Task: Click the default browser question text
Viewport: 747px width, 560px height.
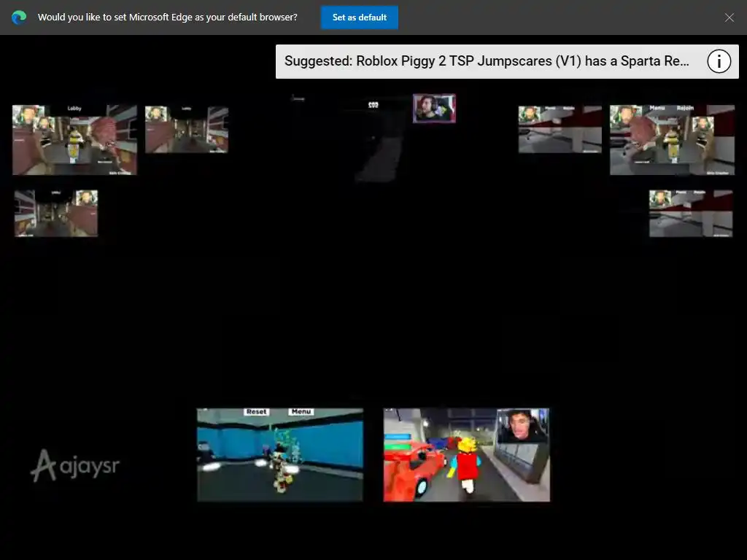Action: [167, 17]
